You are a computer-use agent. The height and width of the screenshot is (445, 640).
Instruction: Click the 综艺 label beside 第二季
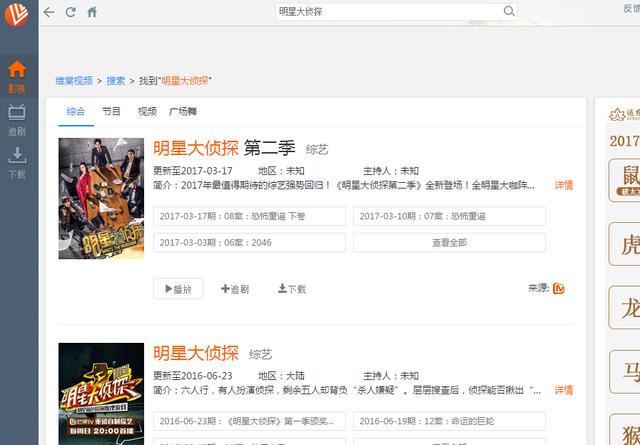pyautogui.click(x=317, y=150)
